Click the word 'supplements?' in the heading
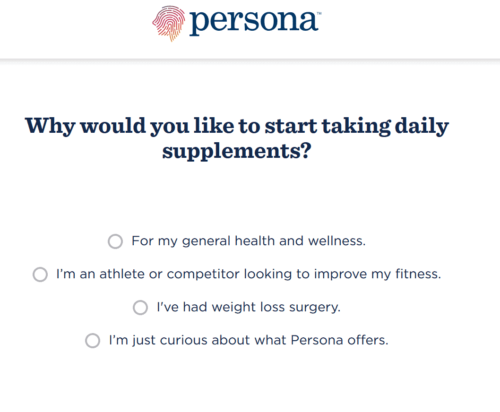Viewport: 500px width, 412px height. point(237,152)
